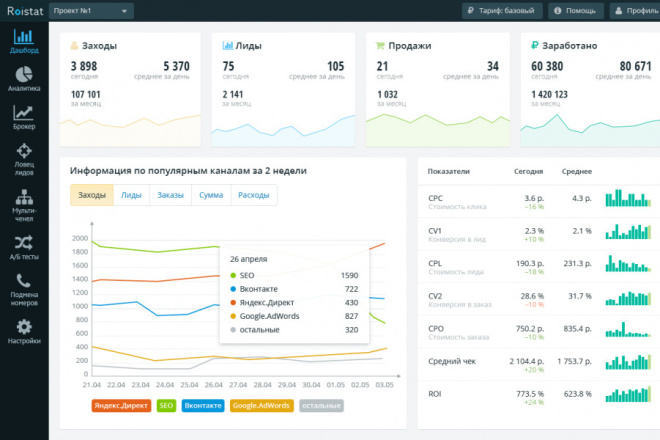
Task: Click the cart icon beside Продажи
Action: pyautogui.click(x=380, y=45)
